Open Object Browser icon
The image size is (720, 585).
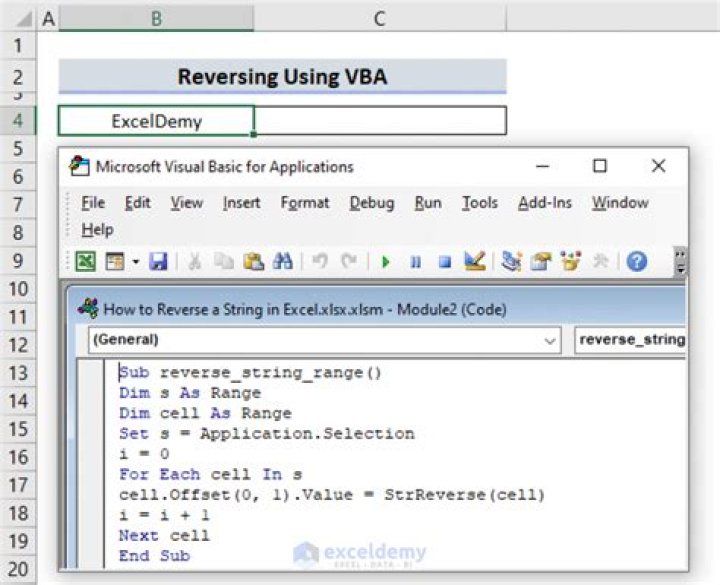pyautogui.click(x=571, y=262)
